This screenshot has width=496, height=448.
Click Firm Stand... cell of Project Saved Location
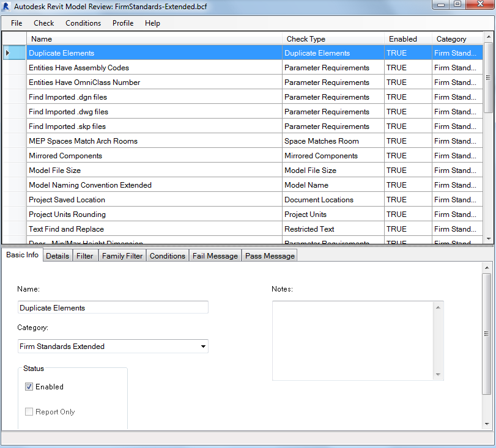coord(457,199)
